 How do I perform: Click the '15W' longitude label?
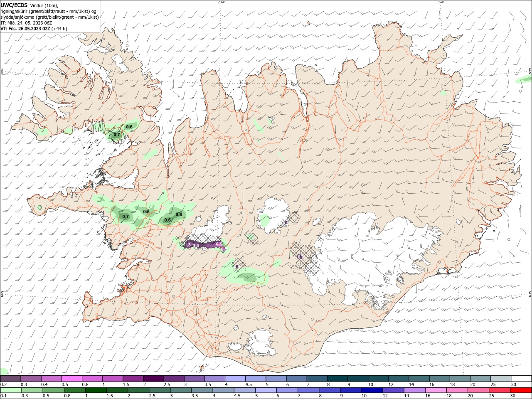440,2
